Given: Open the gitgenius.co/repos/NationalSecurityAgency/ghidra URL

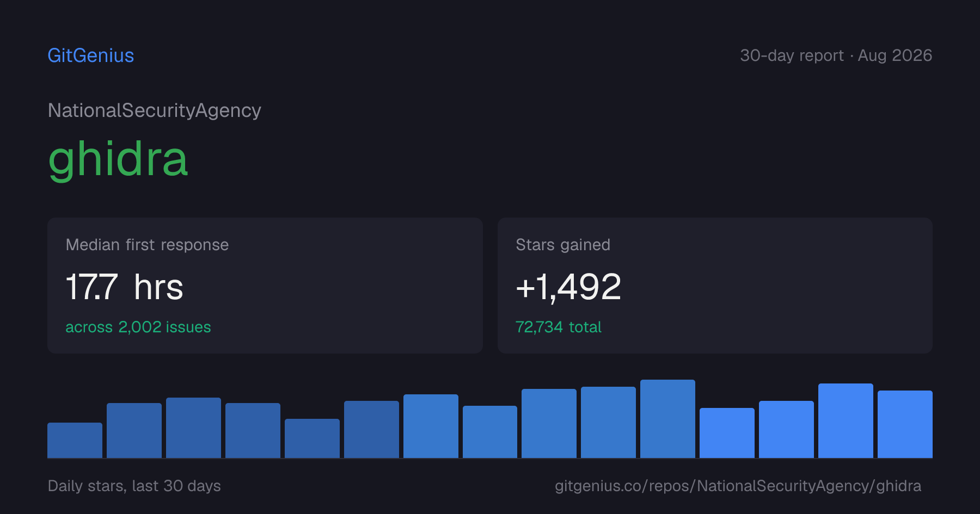Looking at the screenshot, I should click(x=738, y=486).
